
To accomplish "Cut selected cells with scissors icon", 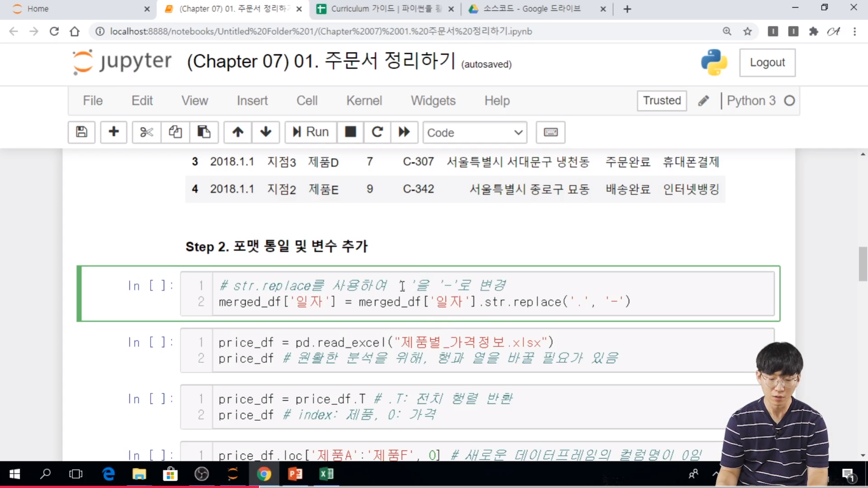I will [146, 132].
